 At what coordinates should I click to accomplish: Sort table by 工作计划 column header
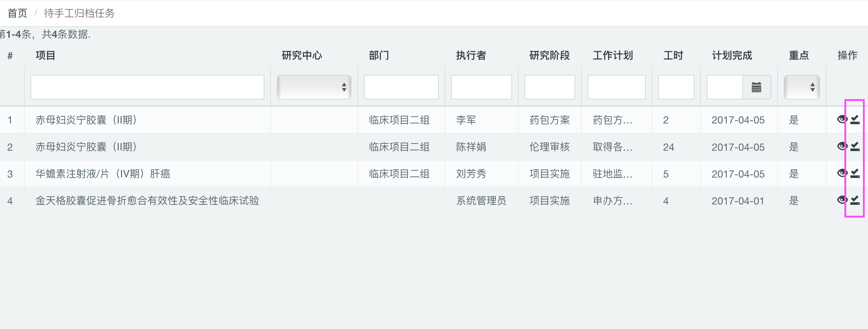point(613,56)
